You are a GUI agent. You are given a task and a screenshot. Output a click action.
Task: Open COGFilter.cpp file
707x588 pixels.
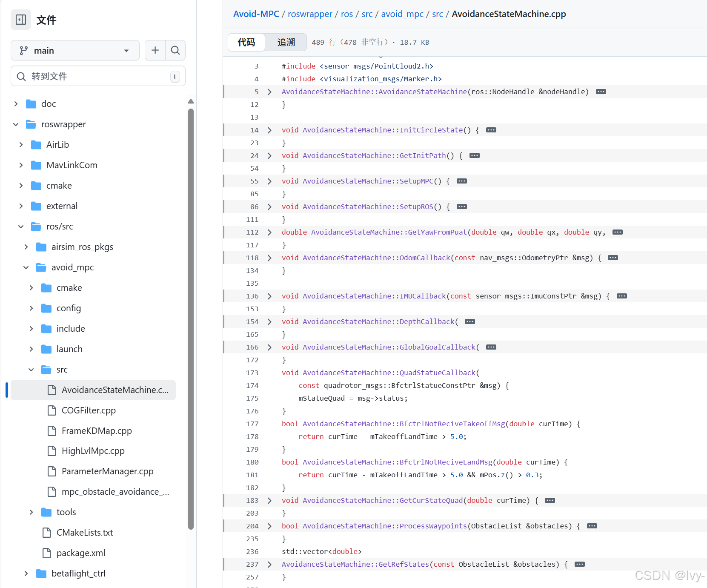(x=89, y=410)
